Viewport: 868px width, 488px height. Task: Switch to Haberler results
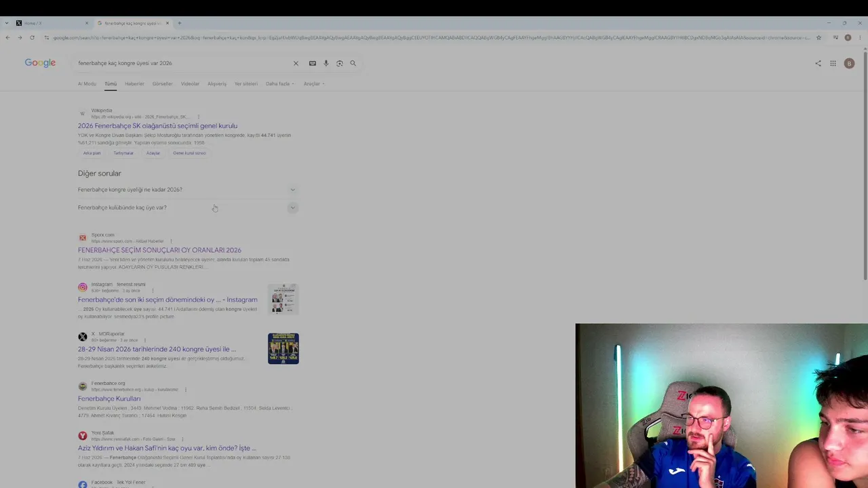click(x=134, y=84)
